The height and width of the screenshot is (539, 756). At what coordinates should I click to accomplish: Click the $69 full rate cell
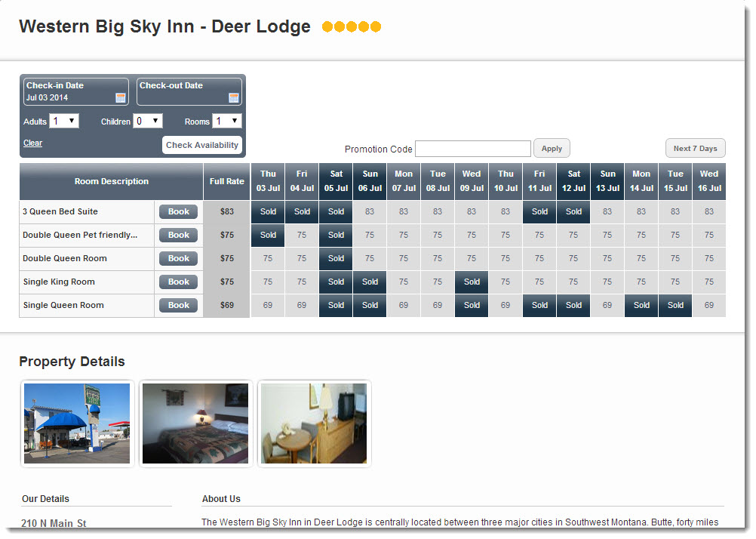pyautogui.click(x=226, y=305)
